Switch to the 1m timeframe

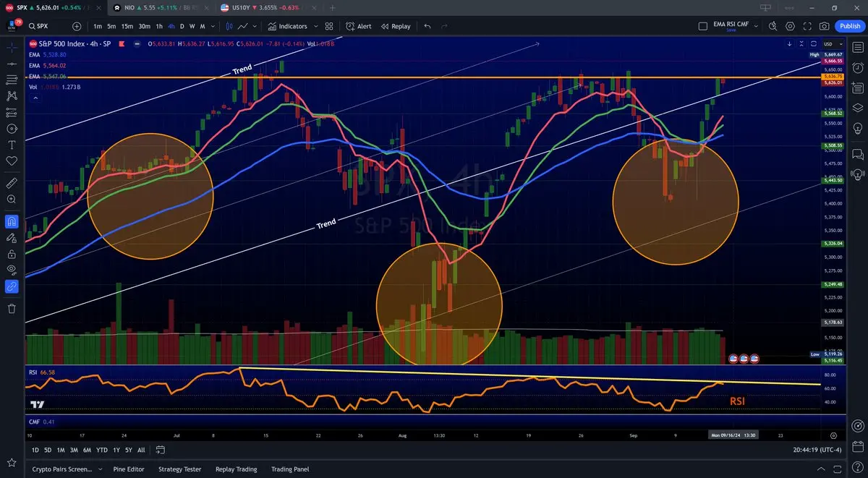click(98, 26)
